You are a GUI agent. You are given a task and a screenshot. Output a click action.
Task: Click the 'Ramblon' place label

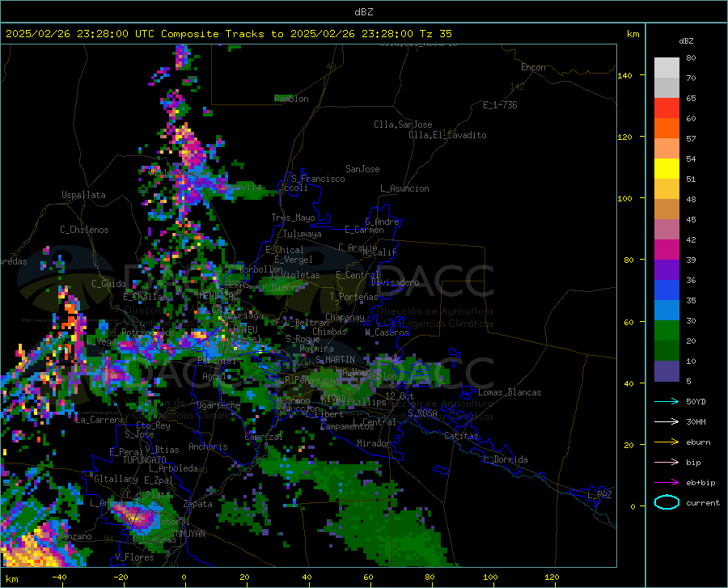point(291,99)
